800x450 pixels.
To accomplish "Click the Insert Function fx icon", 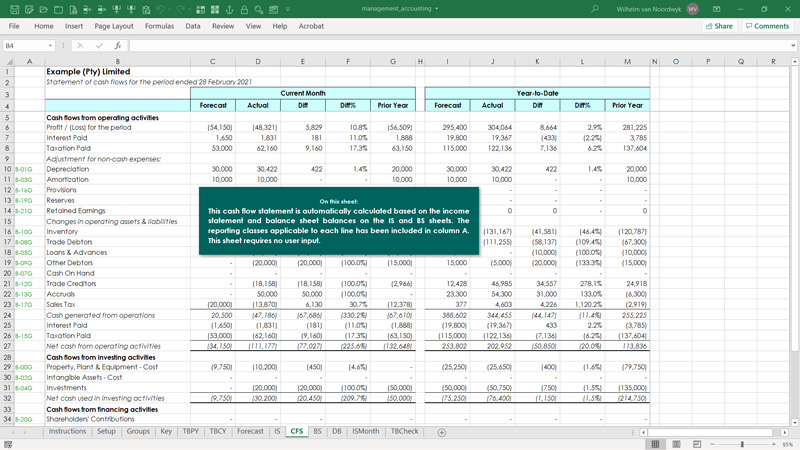I will tap(118, 45).
